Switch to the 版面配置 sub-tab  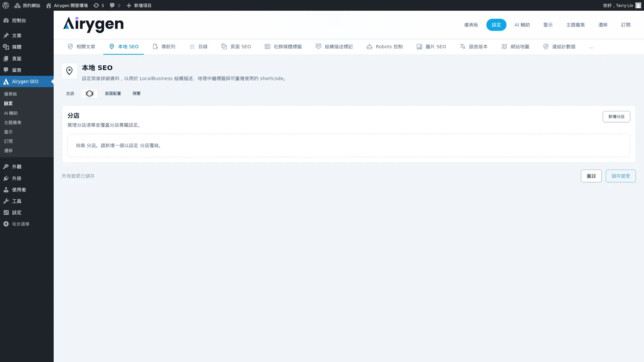point(113,94)
